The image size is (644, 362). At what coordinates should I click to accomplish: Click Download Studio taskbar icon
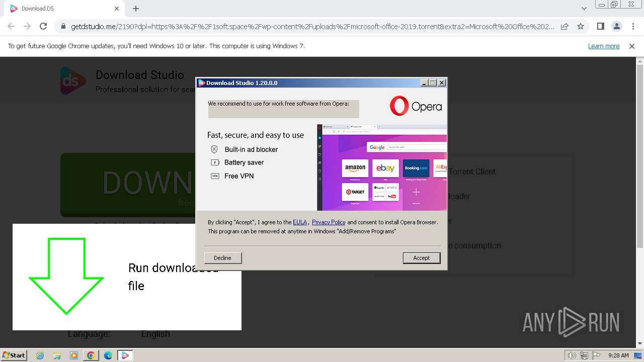click(125, 355)
